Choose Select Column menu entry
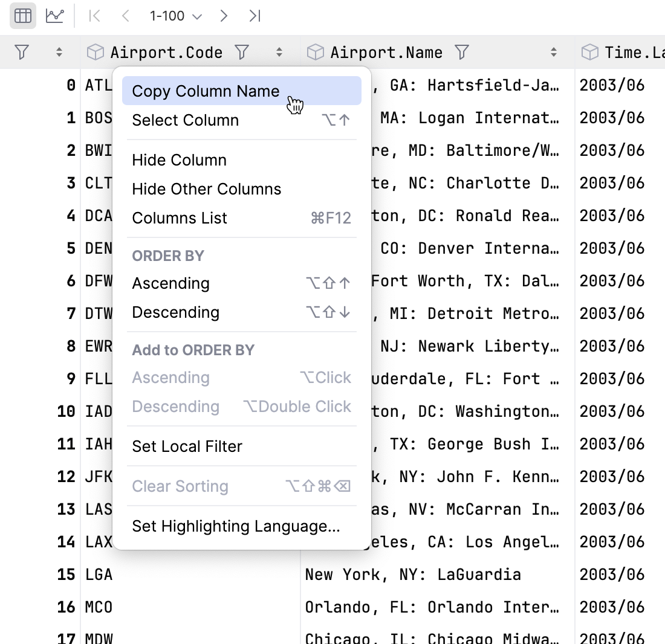This screenshot has height=644, width=665. (x=242, y=120)
